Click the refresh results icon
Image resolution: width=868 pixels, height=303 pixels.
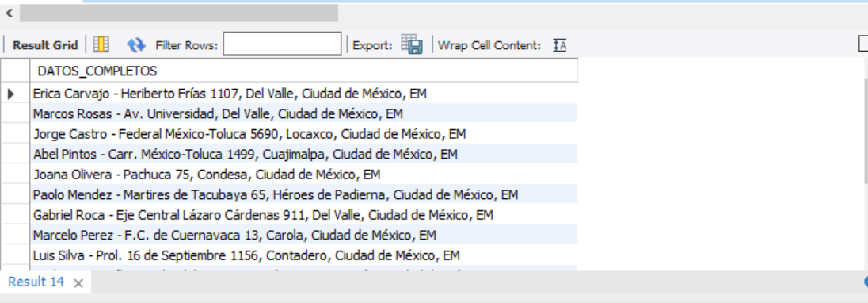[135, 45]
